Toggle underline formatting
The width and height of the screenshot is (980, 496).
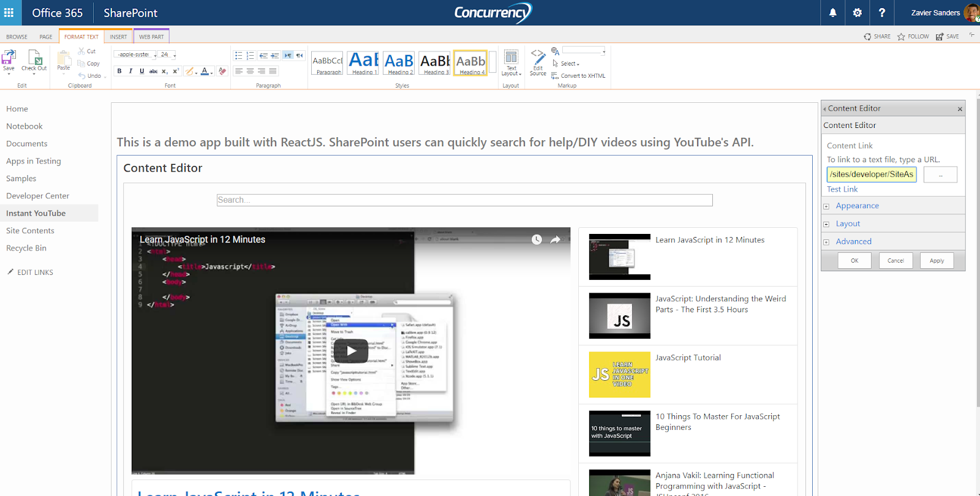pos(141,71)
